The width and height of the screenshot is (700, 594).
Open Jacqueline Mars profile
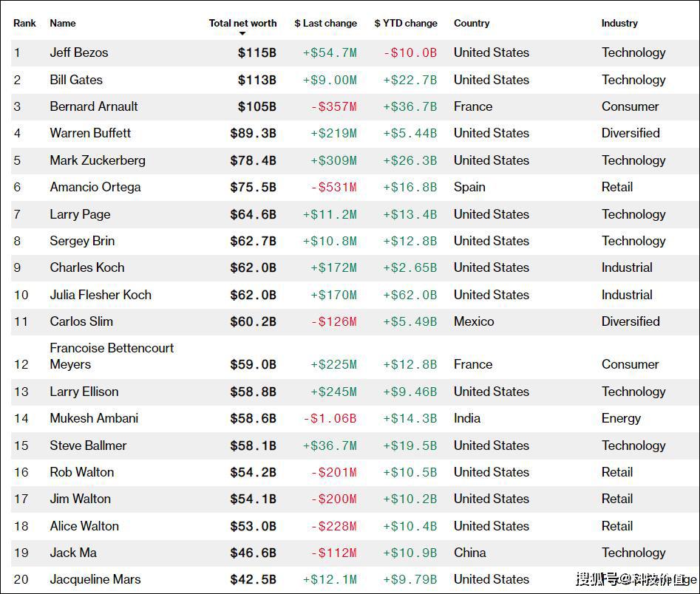(95, 579)
